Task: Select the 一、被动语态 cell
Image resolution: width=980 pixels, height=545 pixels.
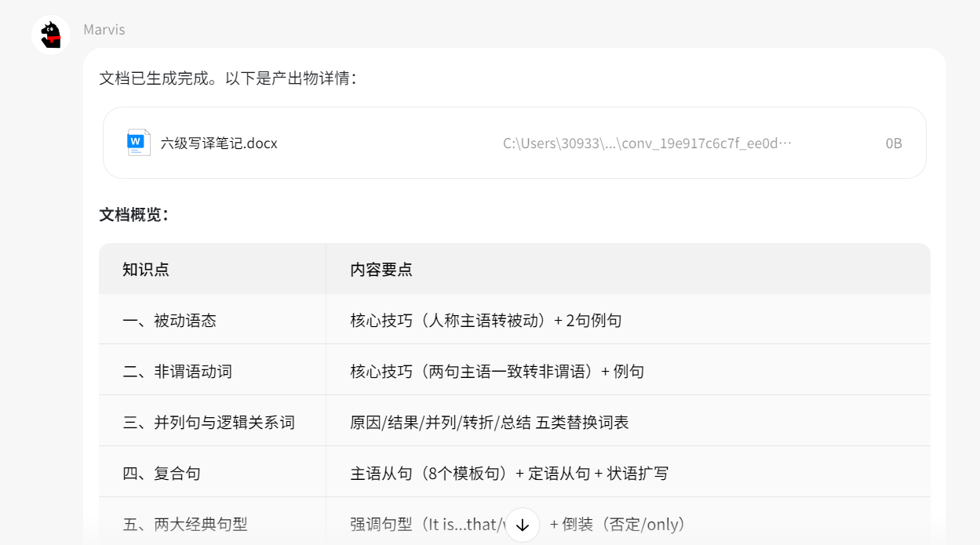Action: click(x=213, y=320)
